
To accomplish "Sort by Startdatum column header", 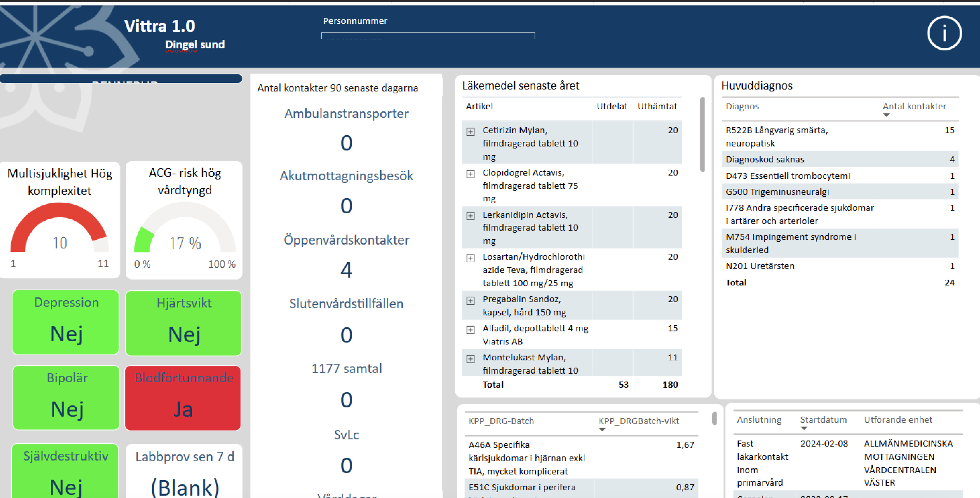I will click(823, 420).
